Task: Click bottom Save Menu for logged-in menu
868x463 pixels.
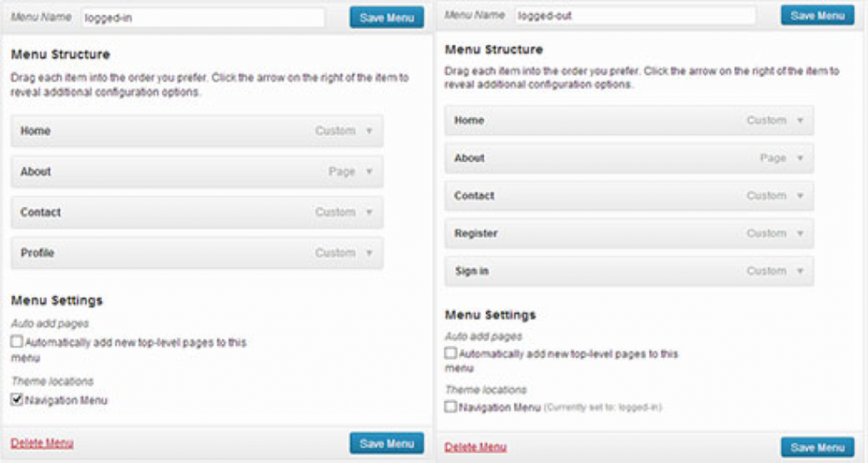Action: pyautogui.click(x=387, y=443)
